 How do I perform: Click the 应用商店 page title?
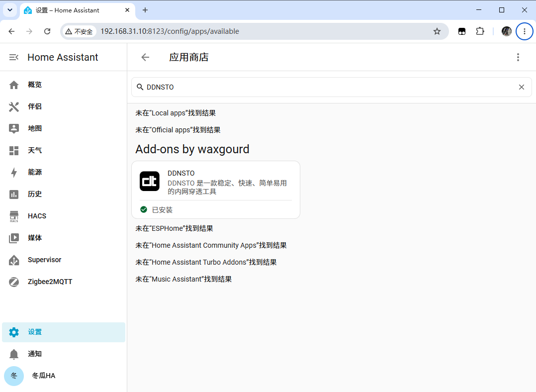coord(189,57)
